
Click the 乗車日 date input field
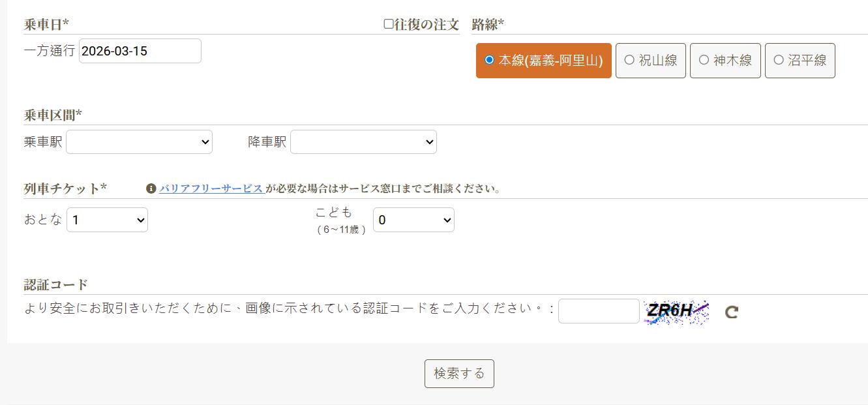(140, 51)
